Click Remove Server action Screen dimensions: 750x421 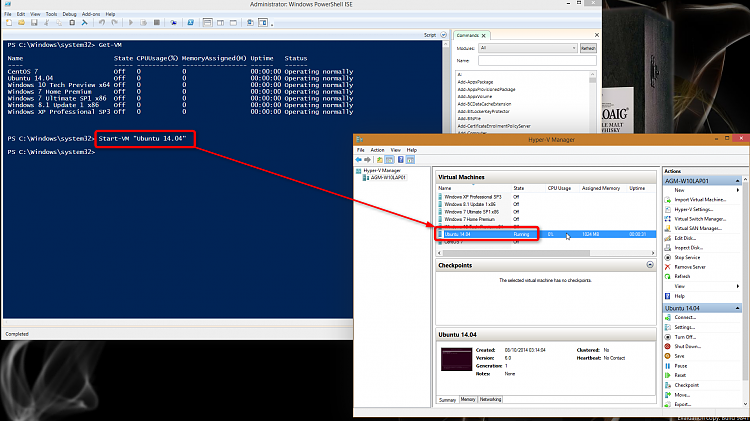[x=690, y=267]
